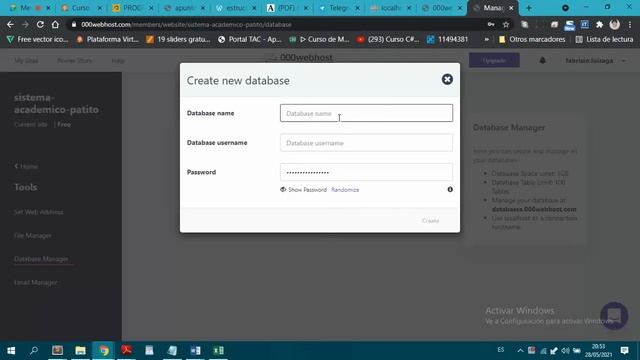The height and width of the screenshot is (360, 640).
Task: Open a new browser tab
Action: (x=529, y=8)
